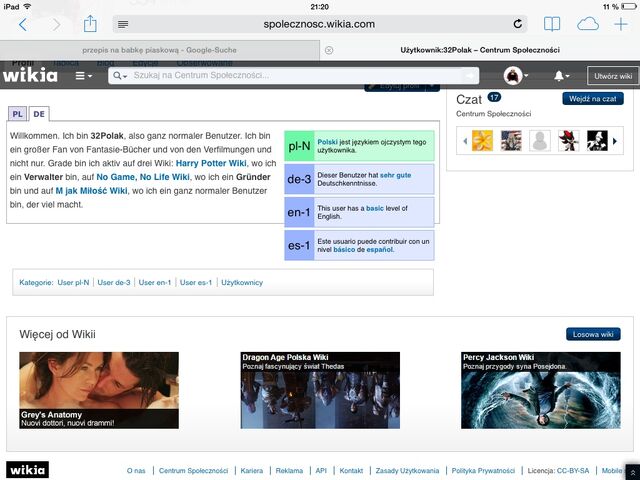The image size is (640, 480).
Task: Click Wejdź na czat button
Action: click(x=593, y=99)
